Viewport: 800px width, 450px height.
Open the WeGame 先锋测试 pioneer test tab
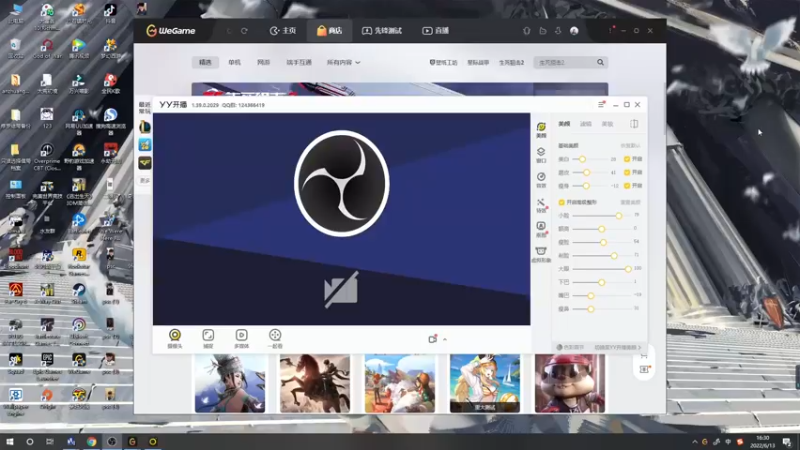pos(382,31)
